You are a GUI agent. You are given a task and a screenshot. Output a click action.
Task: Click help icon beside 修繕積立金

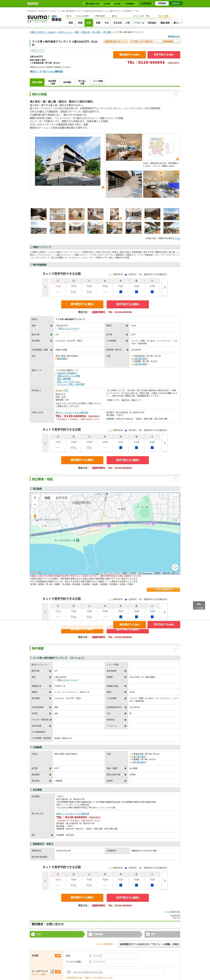coord(50,686)
